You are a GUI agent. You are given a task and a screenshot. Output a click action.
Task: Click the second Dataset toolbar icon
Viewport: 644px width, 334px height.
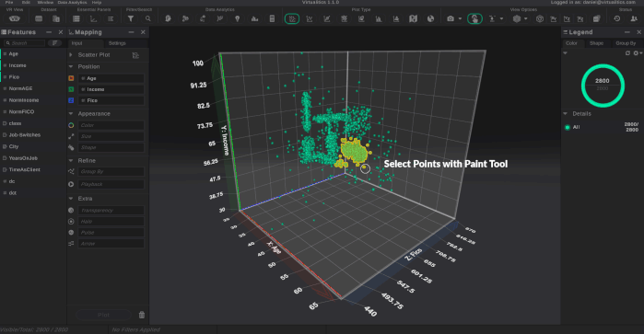[x=56, y=18]
